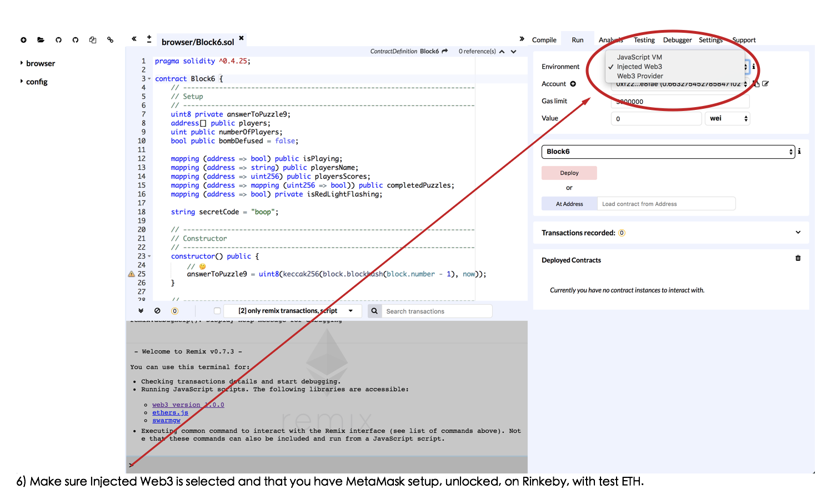Click the "ContractDefinition Block6" label
This screenshot has width=831, height=504.
coord(404,51)
